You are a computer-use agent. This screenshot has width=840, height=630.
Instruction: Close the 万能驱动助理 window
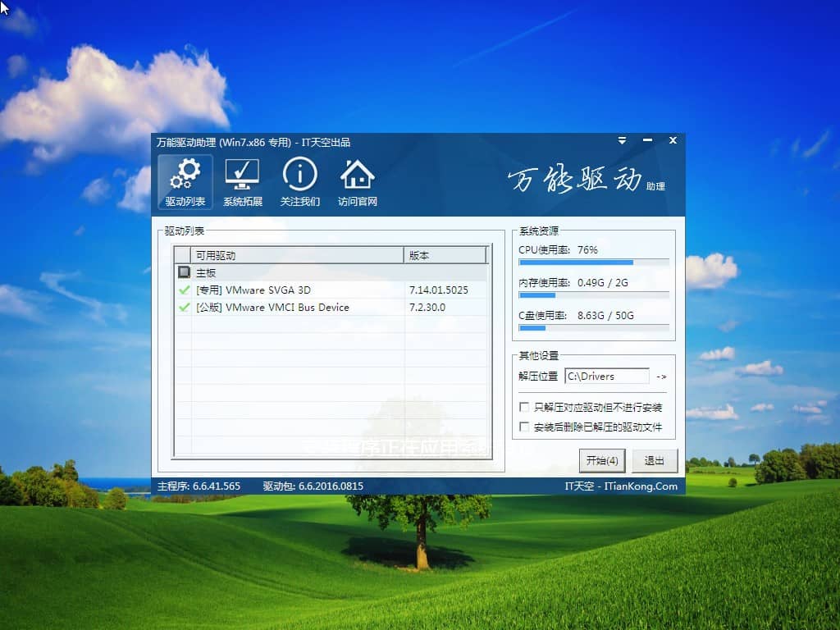(x=673, y=140)
